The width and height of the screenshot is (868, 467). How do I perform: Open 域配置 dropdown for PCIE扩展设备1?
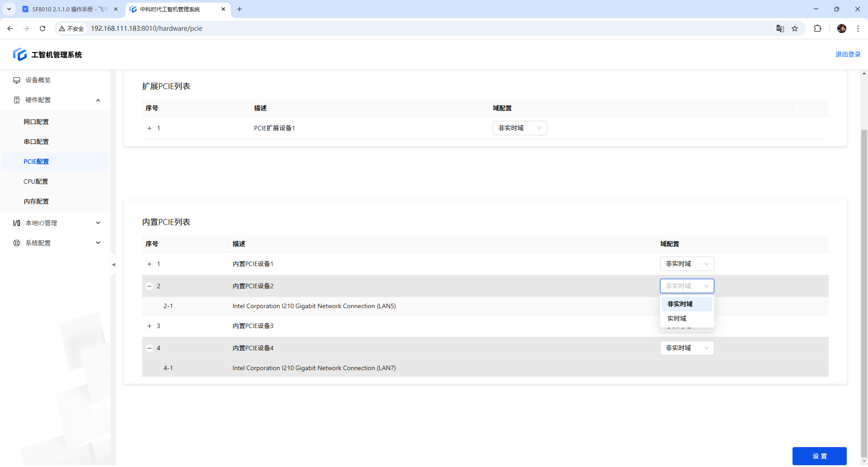[x=519, y=128]
